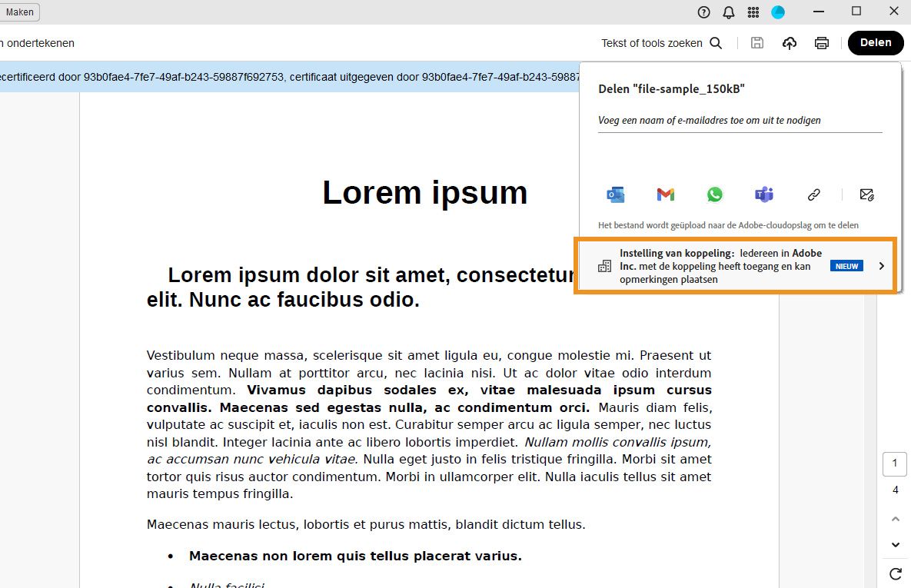Share the file via Gmail
Viewport: 911px width, 588px height.
(664, 194)
